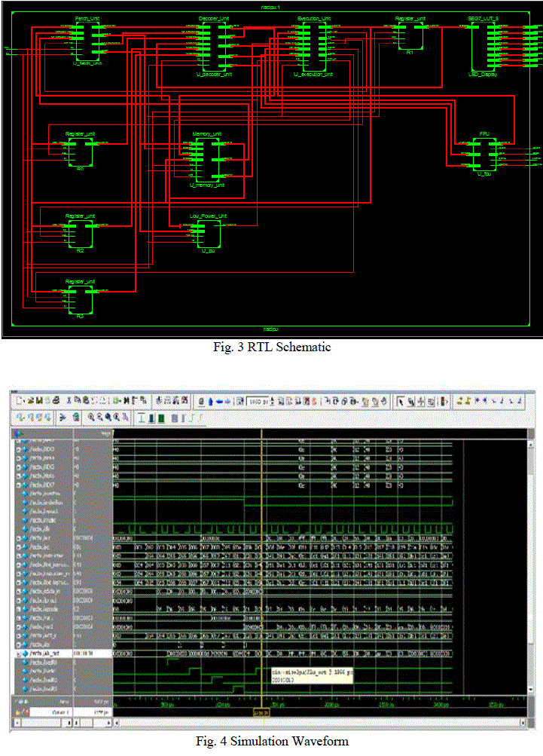
Task: Click the New file toolbar icon
Action: [x=18, y=401]
